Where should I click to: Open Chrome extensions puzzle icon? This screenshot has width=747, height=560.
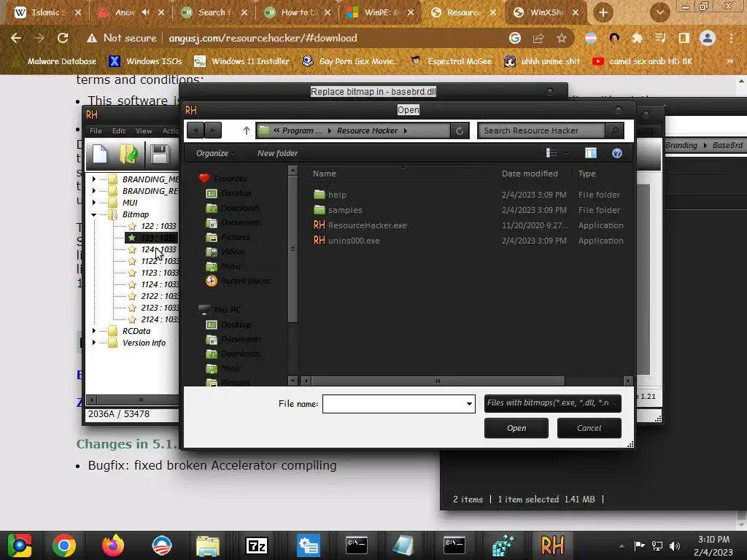[637, 38]
